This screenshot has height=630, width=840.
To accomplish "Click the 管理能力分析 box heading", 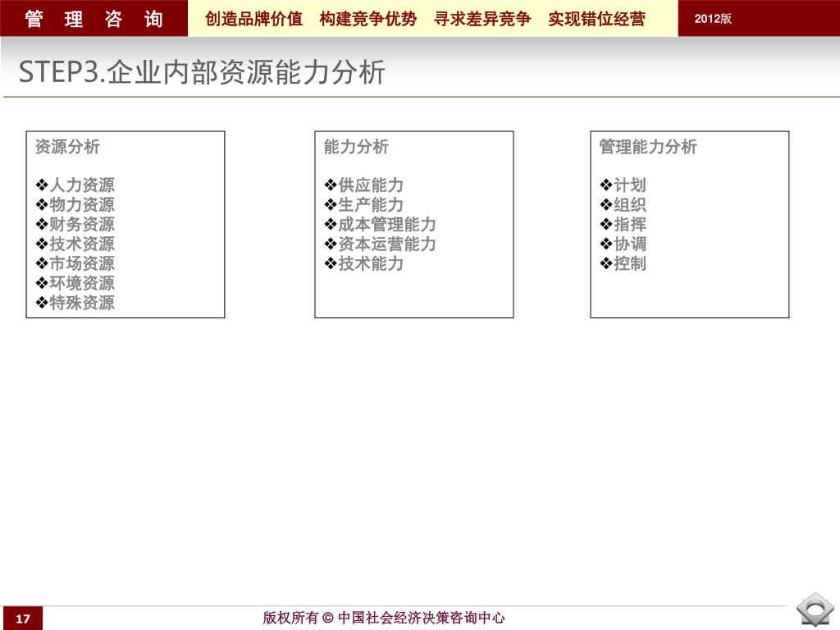I will (x=648, y=146).
